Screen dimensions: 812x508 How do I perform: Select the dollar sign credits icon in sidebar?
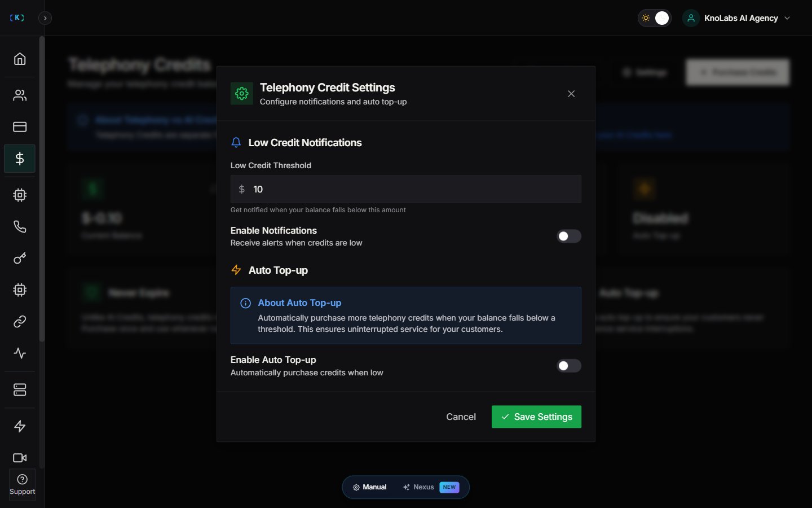point(20,159)
